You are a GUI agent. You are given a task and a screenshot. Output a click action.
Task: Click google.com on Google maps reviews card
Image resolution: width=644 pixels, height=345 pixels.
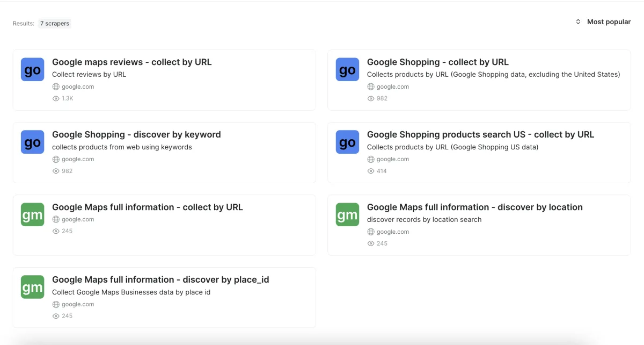coord(78,87)
